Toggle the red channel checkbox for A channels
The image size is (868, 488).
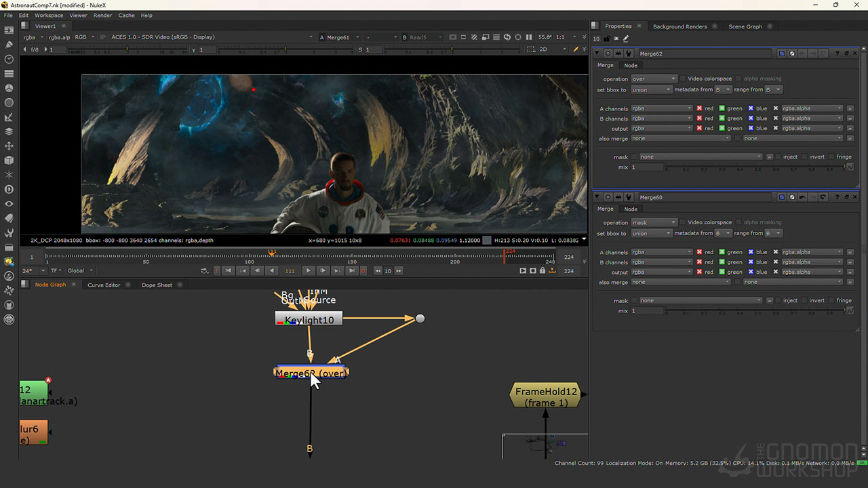pyautogui.click(x=700, y=108)
